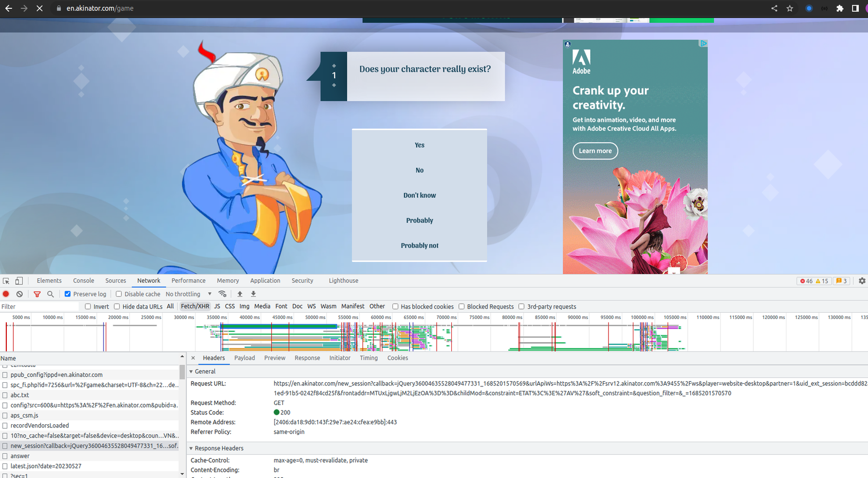The image size is (868, 478).
Task: Check the Hide data URLs option
Action: coord(117,307)
